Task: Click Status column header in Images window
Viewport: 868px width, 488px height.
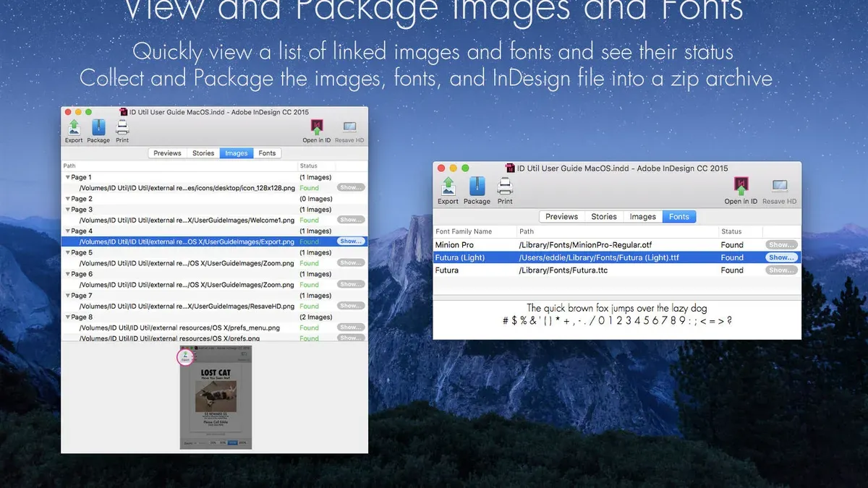Action: [316, 166]
